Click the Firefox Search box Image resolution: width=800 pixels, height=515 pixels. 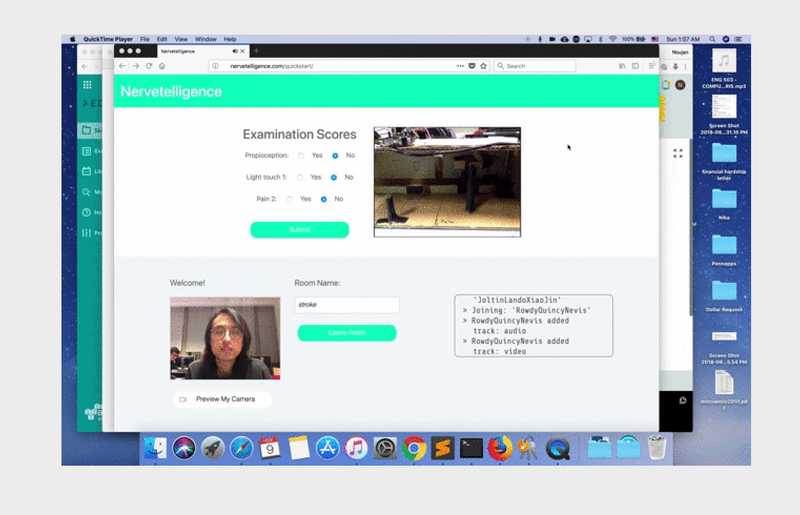535,66
